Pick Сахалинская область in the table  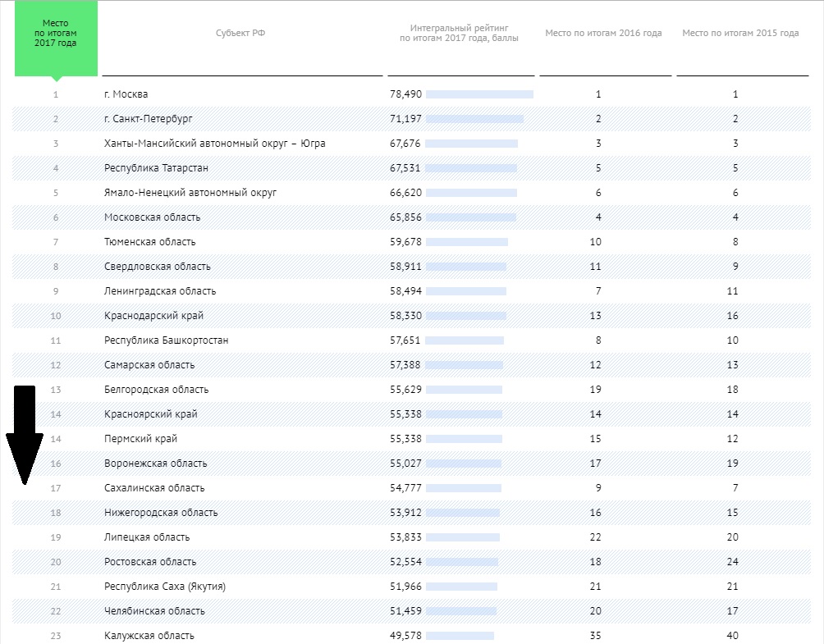pos(154,488)
